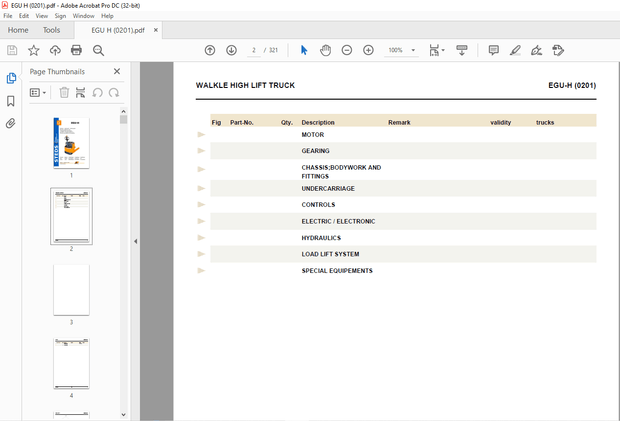Switch to the Tools tab
Viewport: 620px width, 421px height.
[x=51, y=30]
